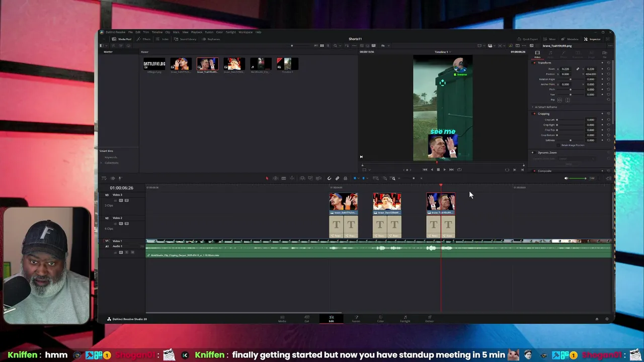The image size is (644, 362).
Task: Open Inspector File tab
Action: [x=605, y=54]
